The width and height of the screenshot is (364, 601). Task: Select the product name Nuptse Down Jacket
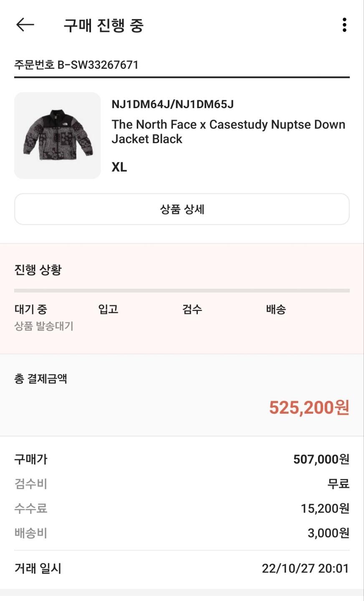[228, 131]
